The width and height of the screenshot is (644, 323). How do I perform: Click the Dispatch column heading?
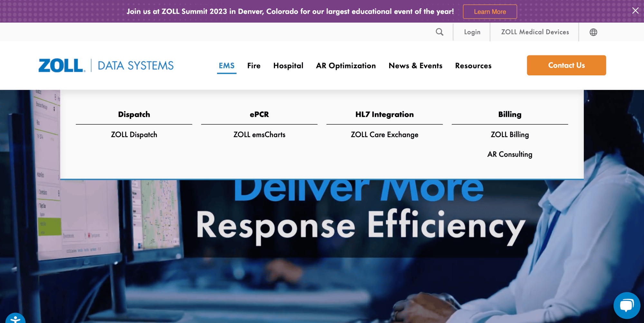(134, 114)
